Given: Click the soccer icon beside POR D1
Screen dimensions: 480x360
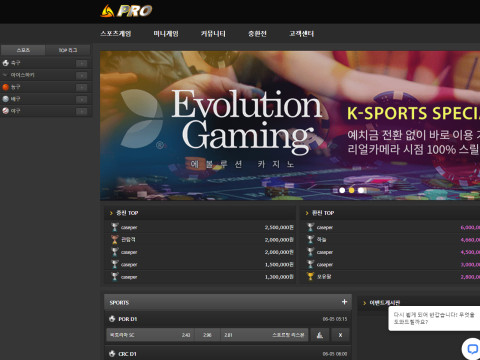Looking at the screenshot, I should click(x=112, y=319).
